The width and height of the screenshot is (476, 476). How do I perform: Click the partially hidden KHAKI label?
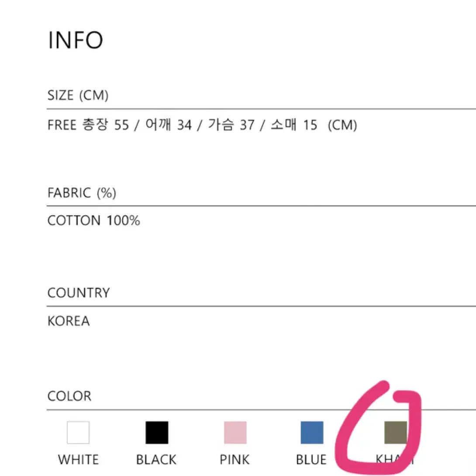point(395,459)
